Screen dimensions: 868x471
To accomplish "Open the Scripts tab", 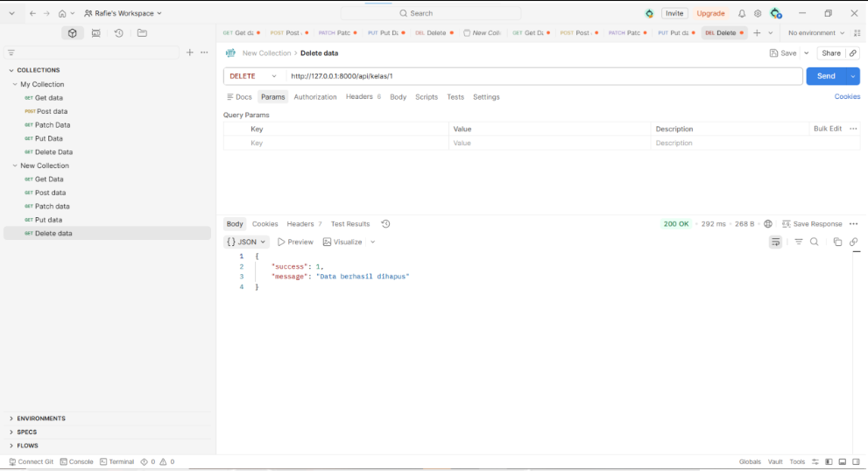I will click(x=427, y=97).
